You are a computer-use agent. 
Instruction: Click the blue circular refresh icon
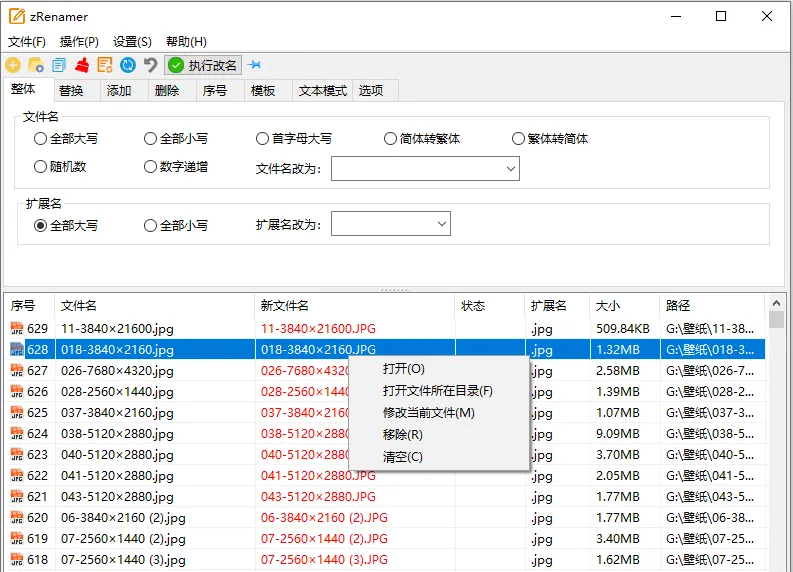pos(128,65)
